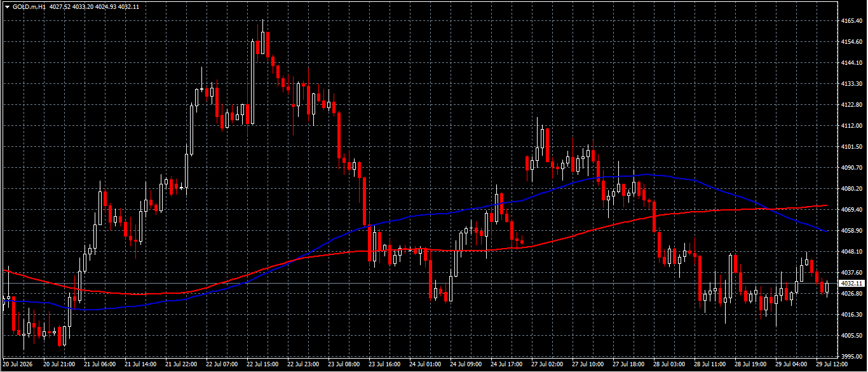Click the 4122.80 price axis label
The image size is (868, 372).
850,105
